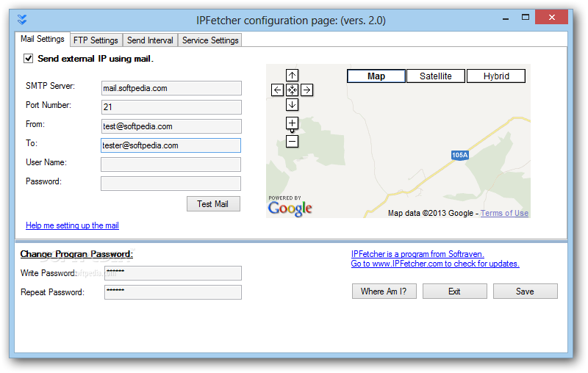Click the Google logo on the map
Image resolution: width=588 pixels, height=373 pixels.
pos(290,209)
